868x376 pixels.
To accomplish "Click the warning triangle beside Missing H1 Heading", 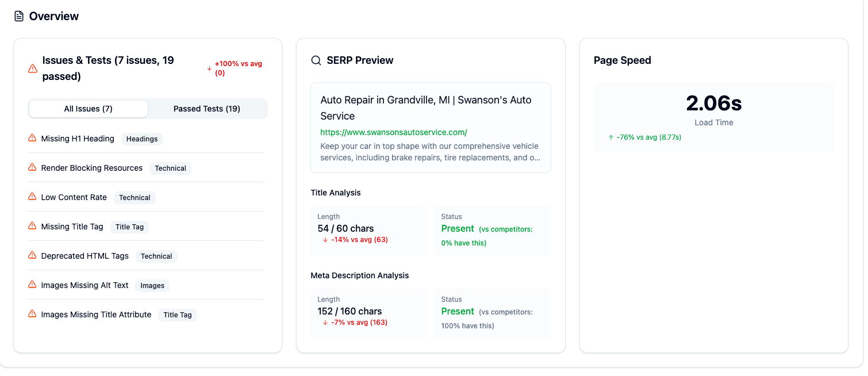I will coord(32,137).
